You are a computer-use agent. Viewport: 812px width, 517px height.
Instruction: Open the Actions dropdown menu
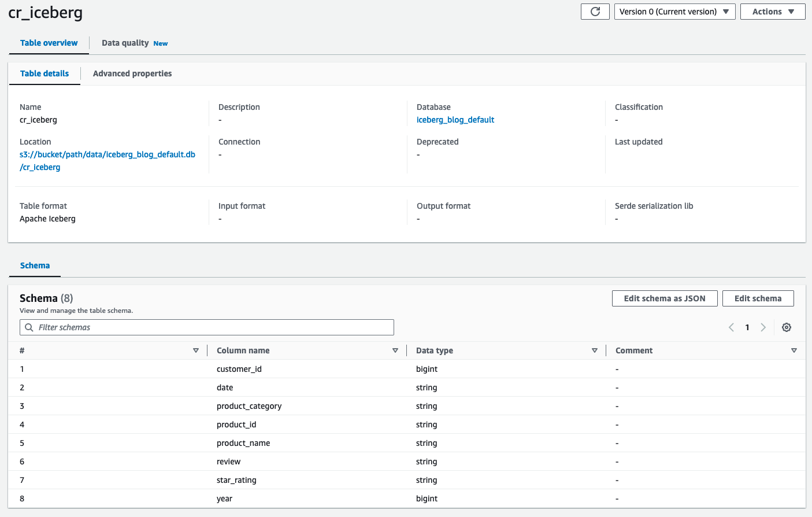coord(773,12)
